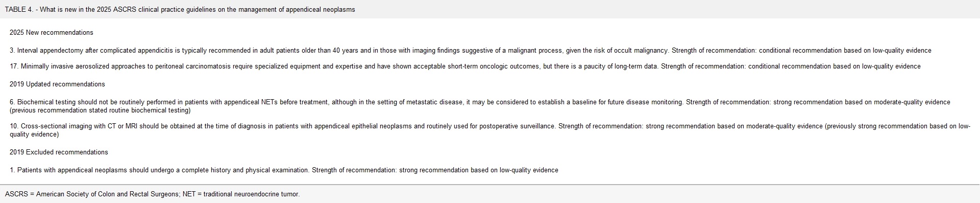Click the 'quality evidence)' line ending recommendation 10

34,134
